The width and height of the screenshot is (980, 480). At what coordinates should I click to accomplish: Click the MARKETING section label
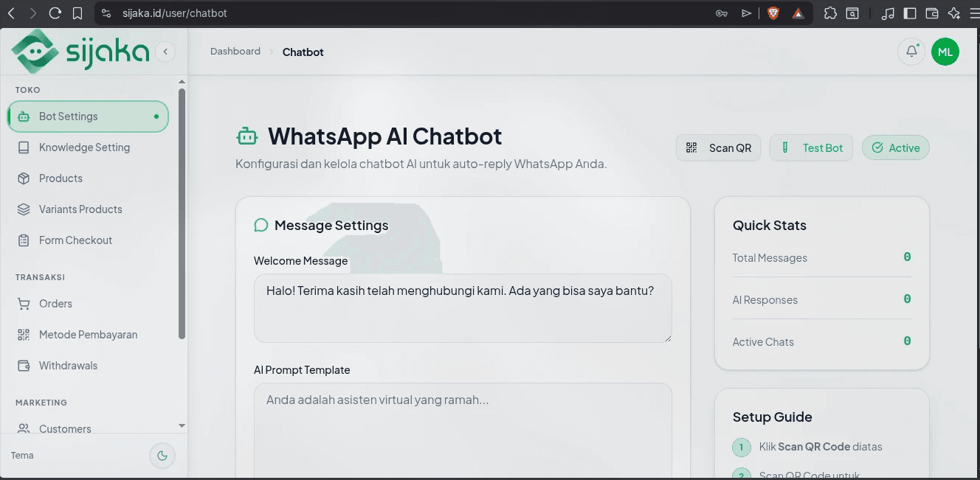point(41,403)
